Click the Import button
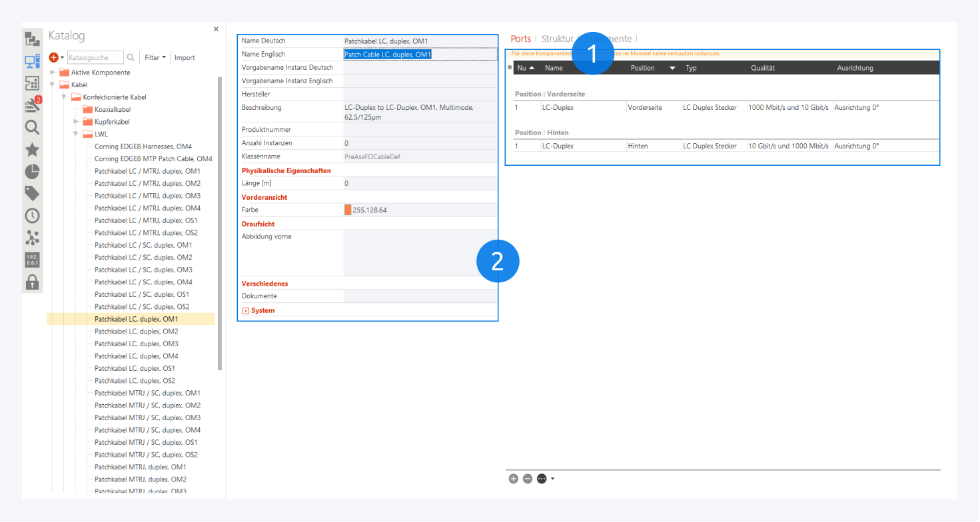The height and width of the screenshot is (522, 980). coord(185,58)
